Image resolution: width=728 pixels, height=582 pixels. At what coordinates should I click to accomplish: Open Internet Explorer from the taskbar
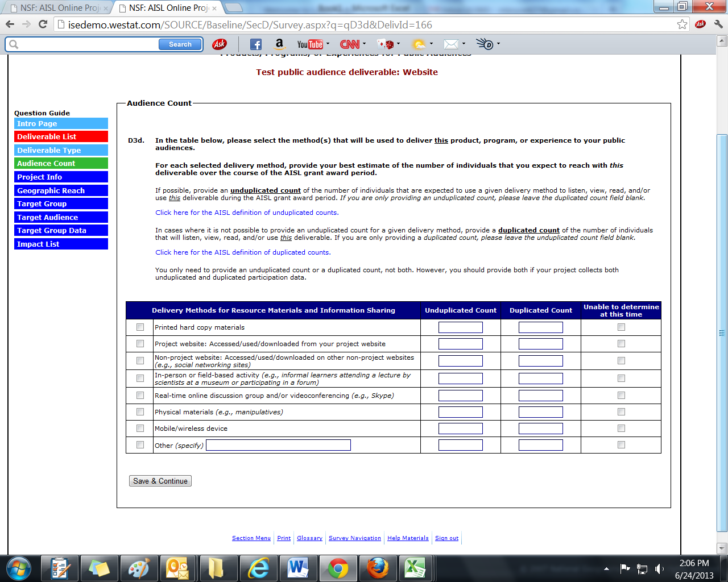coord(258,568)
